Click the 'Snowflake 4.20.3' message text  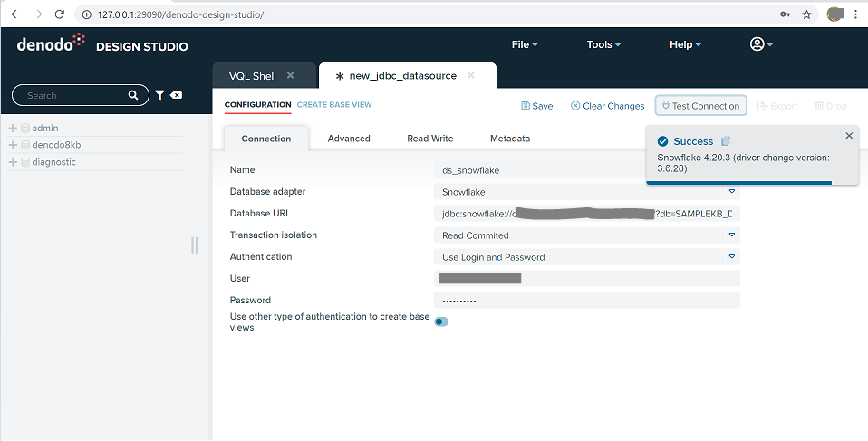(x=743, y=163)
